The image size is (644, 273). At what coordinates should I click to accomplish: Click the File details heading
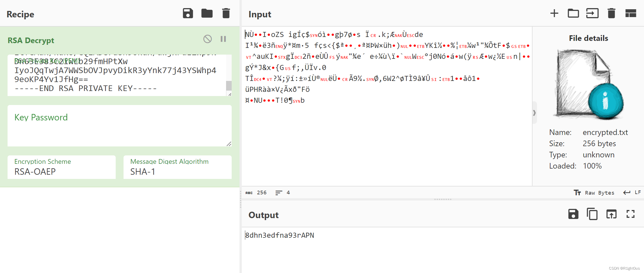click(x=588, y=38)
